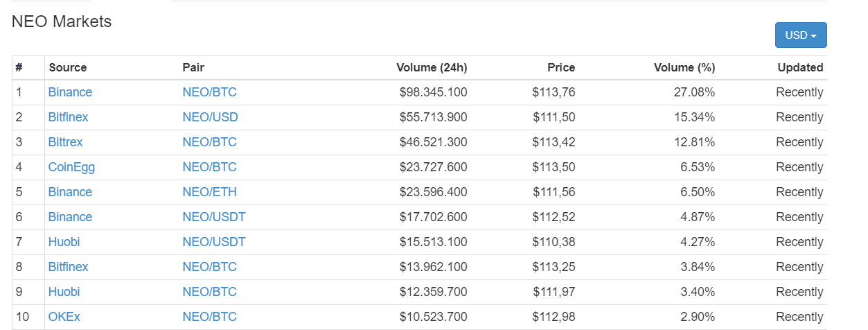Click Binance source in row 5

pyautogui.click(x=70, y=192)
